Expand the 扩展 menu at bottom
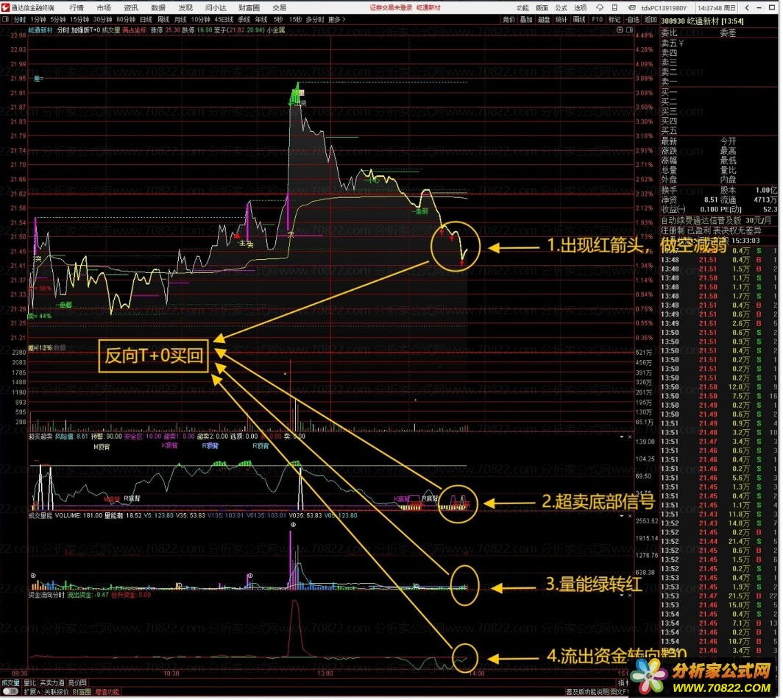Image resolution: width=783 pixels, height=700 pixels. tap(32, 691)
